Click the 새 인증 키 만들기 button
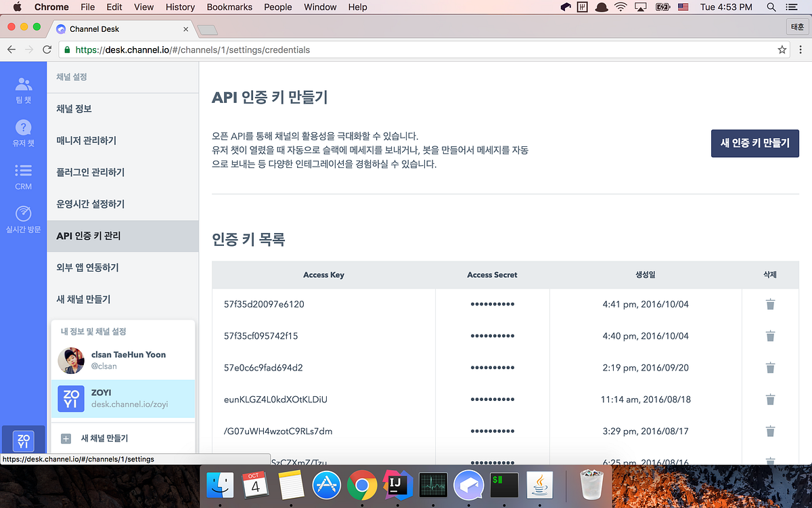The height and width of the screenshot is (508, 812). pos(754,143)
